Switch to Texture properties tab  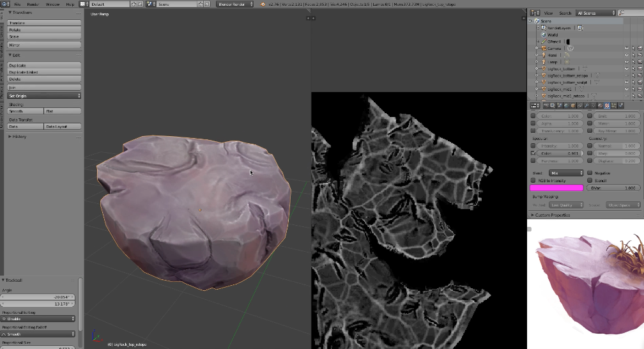(607, 105)
